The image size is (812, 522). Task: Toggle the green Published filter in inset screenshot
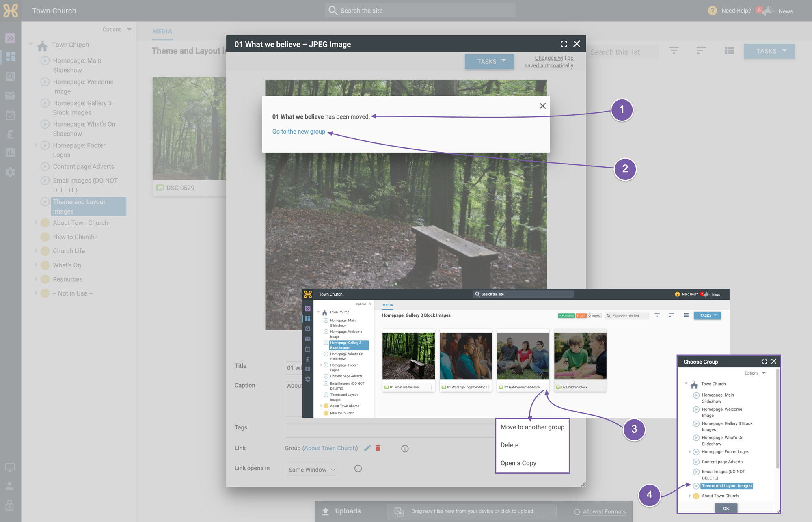click(x=566, y=315)
